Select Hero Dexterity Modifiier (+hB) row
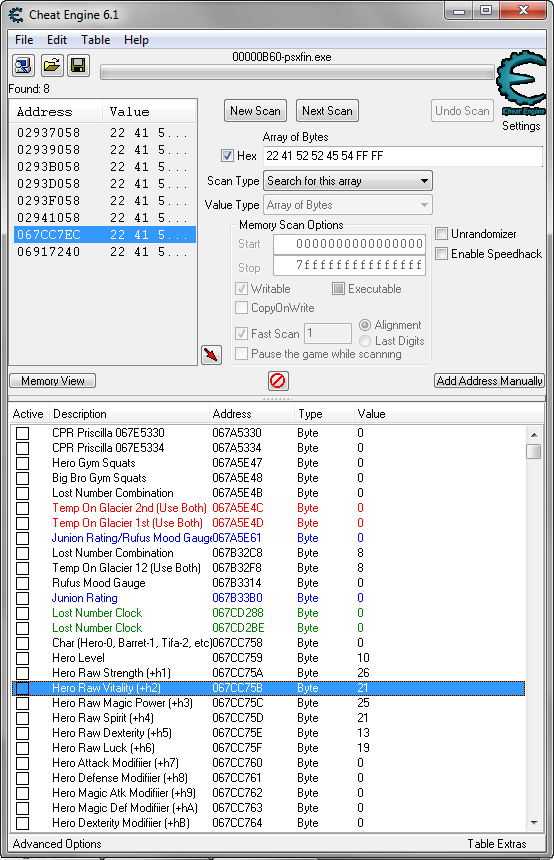554x860 pixels. point(268,823)
